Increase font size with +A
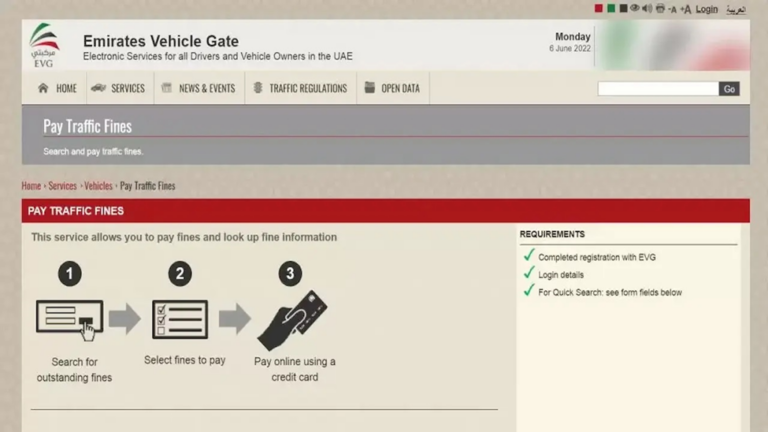768x432 pixels. pyautogui.click(x=685, y=9)
